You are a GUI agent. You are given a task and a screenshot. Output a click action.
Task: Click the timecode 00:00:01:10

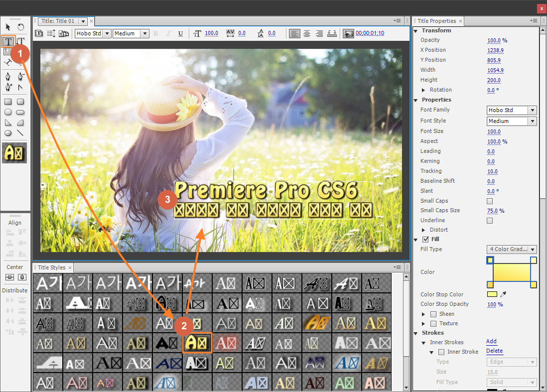pyautogui.click(x=370, y=33)
